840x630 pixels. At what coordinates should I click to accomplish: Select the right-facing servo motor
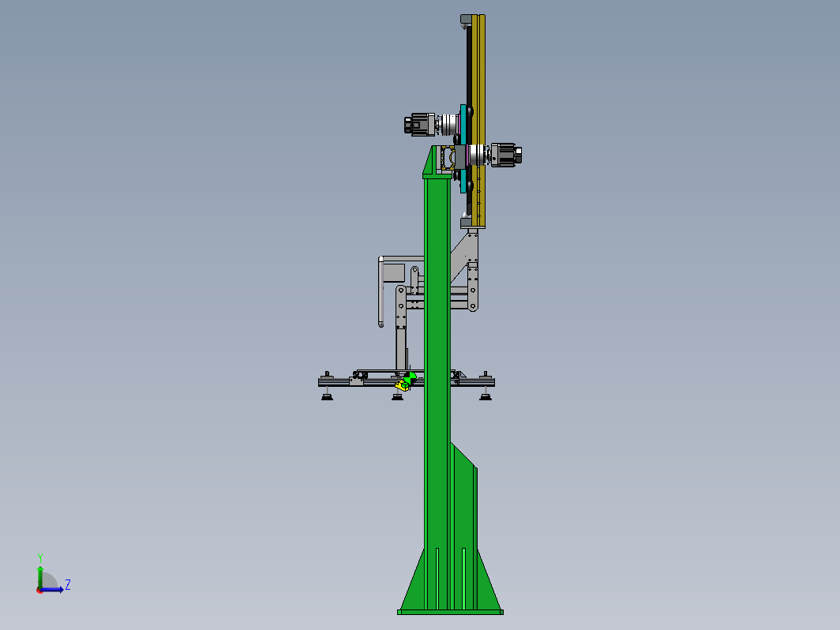(506, 155)
